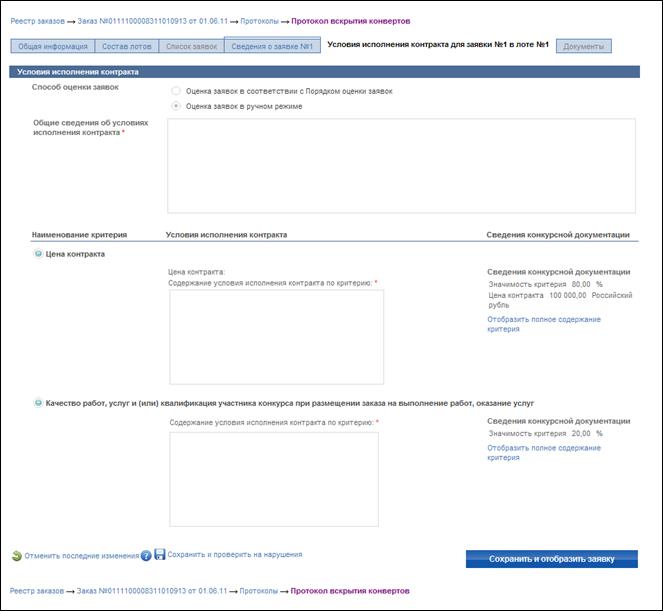Image resolution: width=663 pixels, height=611 pixels.
Task: Select Оценка заявок в ручном режиме radio
Action: point(176,106)
